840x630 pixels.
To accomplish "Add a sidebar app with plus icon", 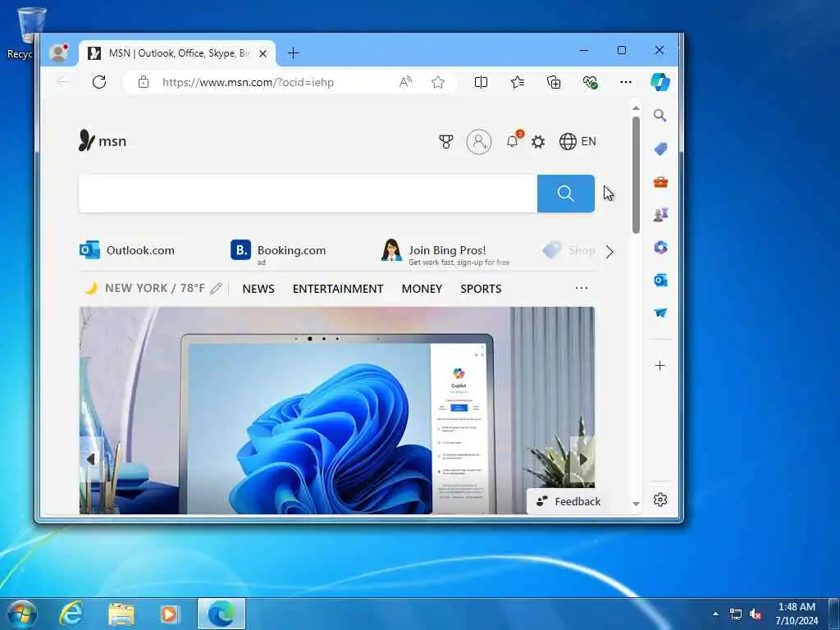I will pos(660,366).
